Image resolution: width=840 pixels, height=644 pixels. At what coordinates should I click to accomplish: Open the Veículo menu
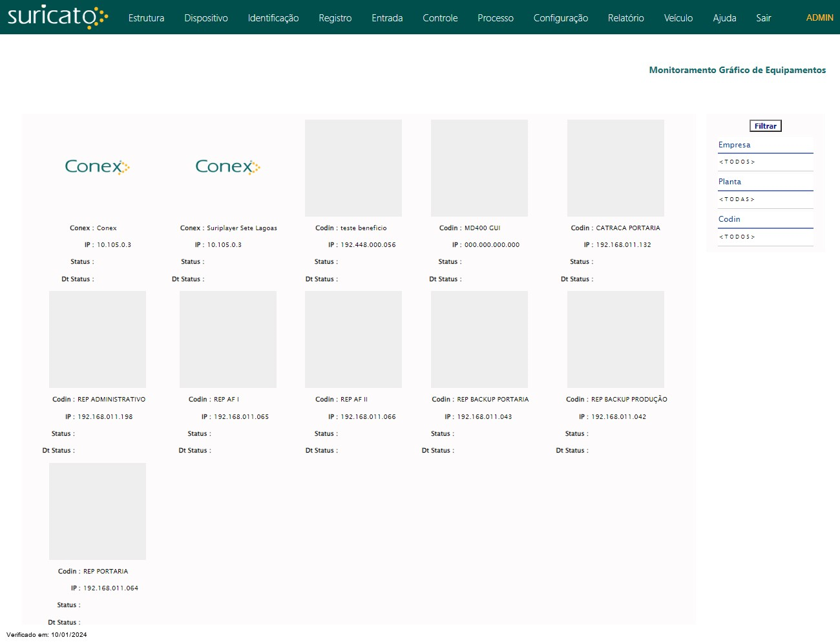(x=678, y=18)
